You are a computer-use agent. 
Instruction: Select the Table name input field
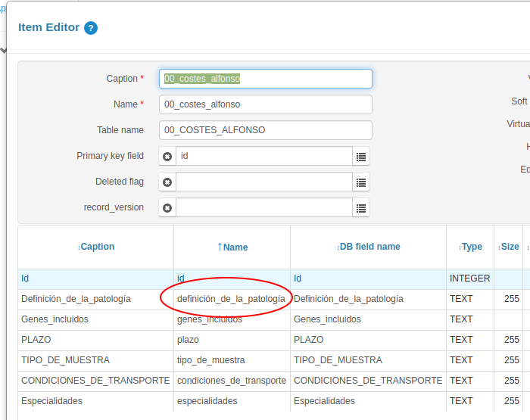[266, 130]
